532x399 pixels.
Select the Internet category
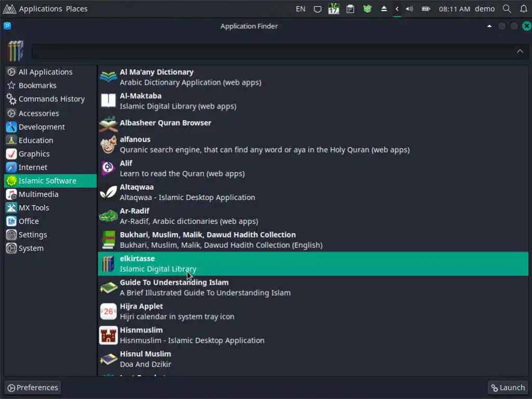point(50,167)
